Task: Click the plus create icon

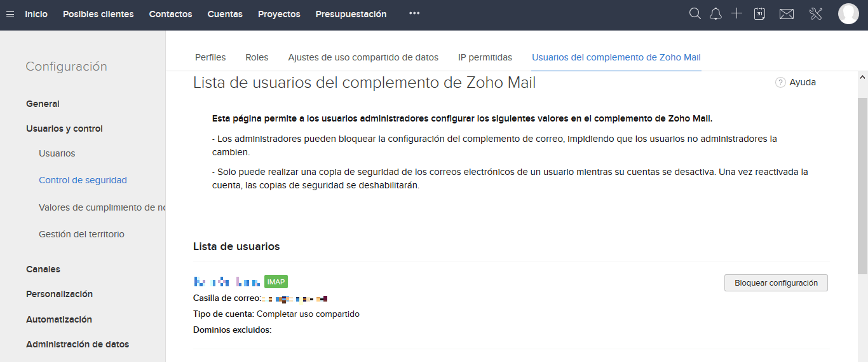Action: point(736,14)
